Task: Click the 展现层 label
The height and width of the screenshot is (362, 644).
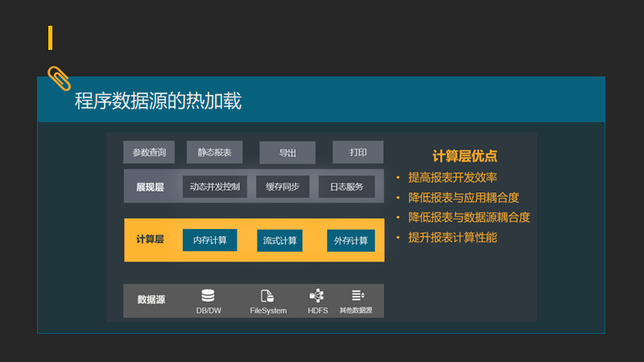Action: [150, 187]
